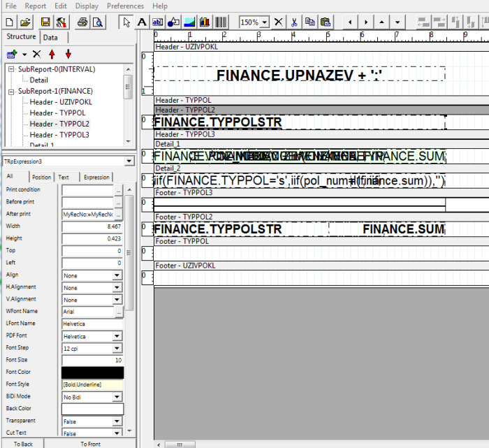This screenshot has width=489, height=448.
Task: Save the report using floppy disk icon
Action: click(45, 22)
